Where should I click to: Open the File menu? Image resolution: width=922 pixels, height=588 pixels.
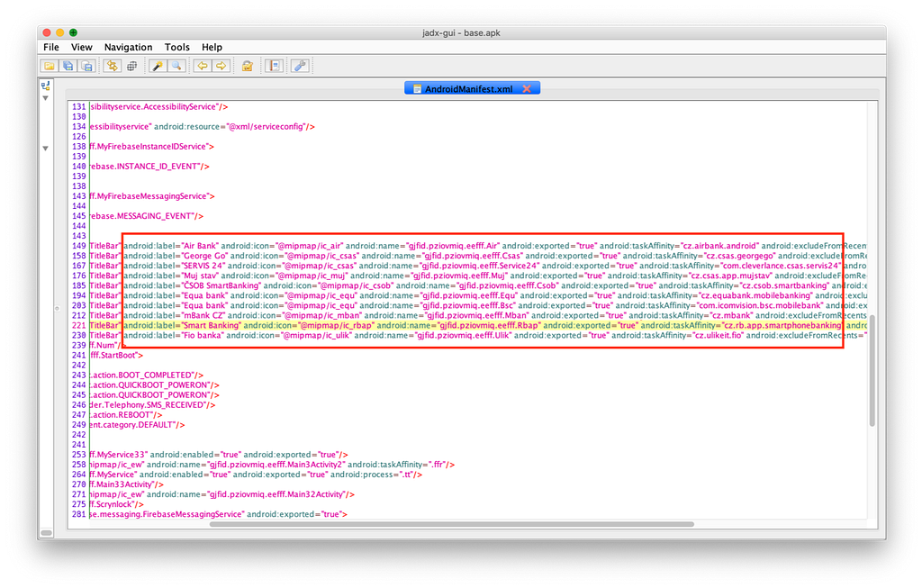tap(51, 47)
